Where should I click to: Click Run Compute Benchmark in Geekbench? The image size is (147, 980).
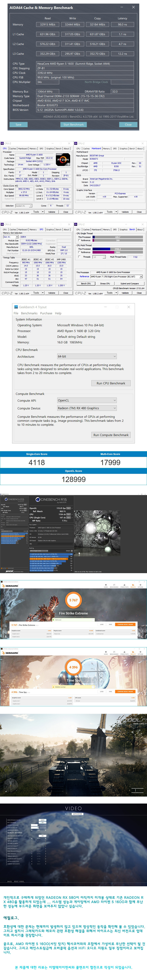111,435
